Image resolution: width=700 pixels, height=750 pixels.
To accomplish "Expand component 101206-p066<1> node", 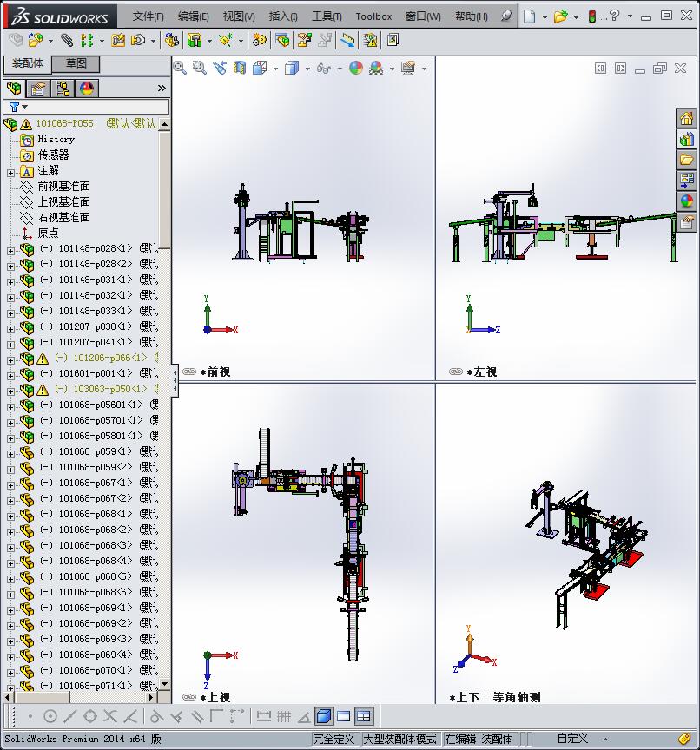I will 10,360.
